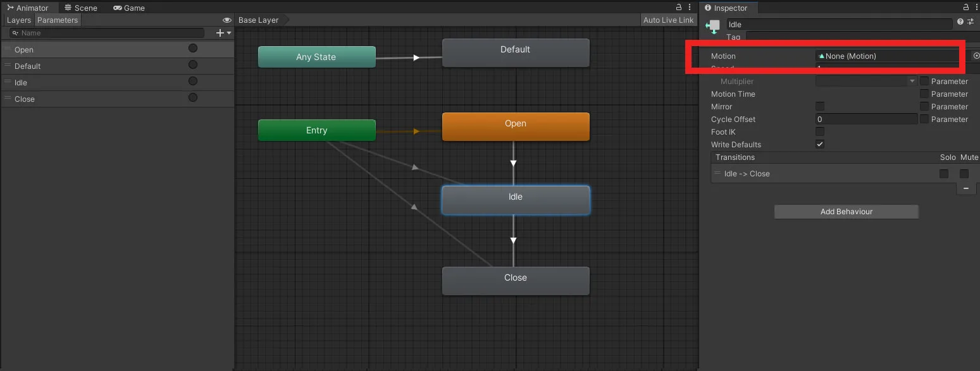Enable the Mirror checkbox
The width and height of the screenshot is (980, 371).
tap(820, 106)
